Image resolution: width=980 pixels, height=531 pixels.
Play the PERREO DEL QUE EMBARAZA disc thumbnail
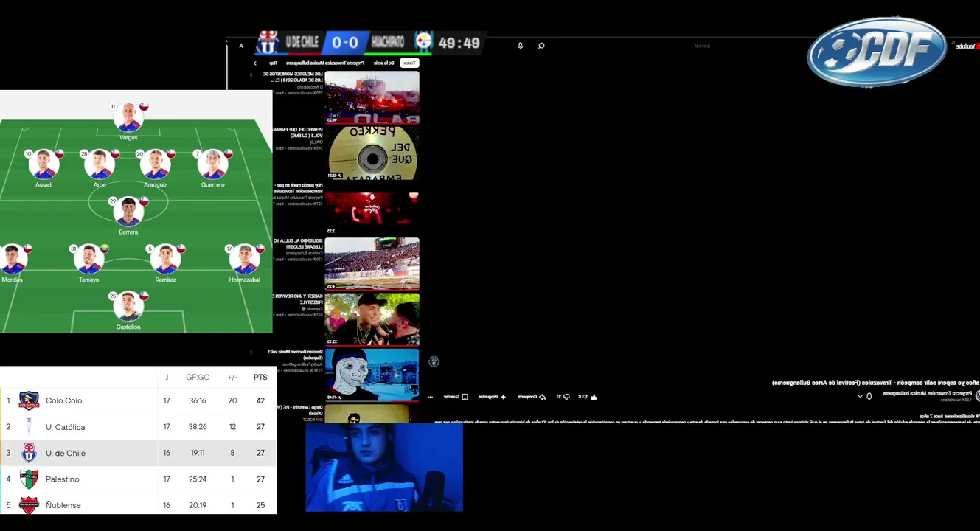(x=372, y=153)
